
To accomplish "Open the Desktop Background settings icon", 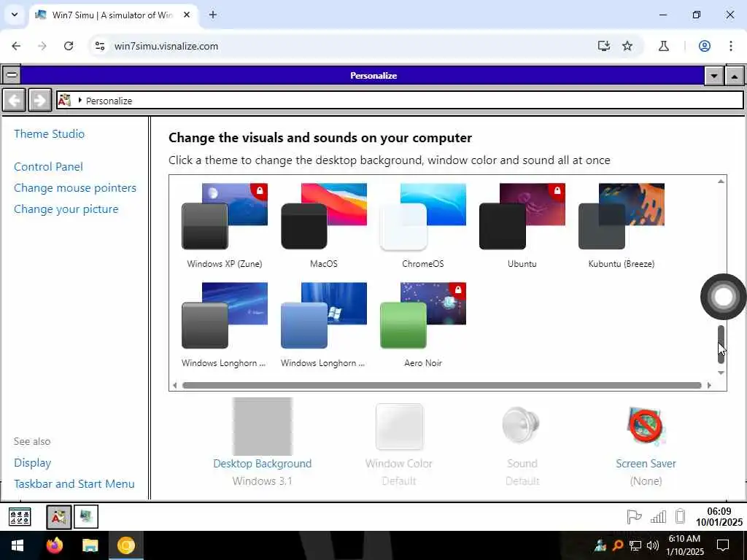I will coord(262,426).
